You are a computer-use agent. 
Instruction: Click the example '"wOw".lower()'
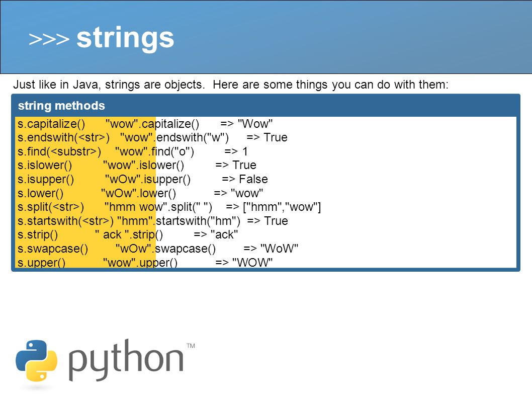(x=138, y=193)
